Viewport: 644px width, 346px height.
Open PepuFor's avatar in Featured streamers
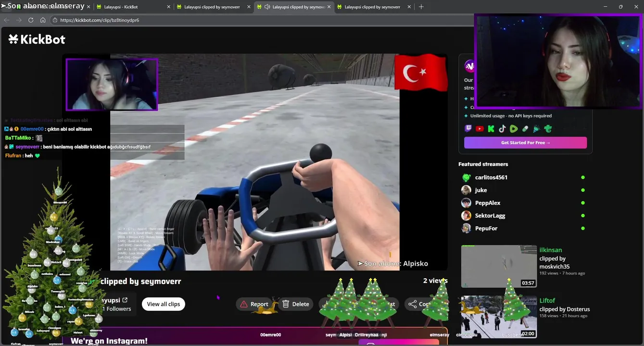[x=466, y=228]
